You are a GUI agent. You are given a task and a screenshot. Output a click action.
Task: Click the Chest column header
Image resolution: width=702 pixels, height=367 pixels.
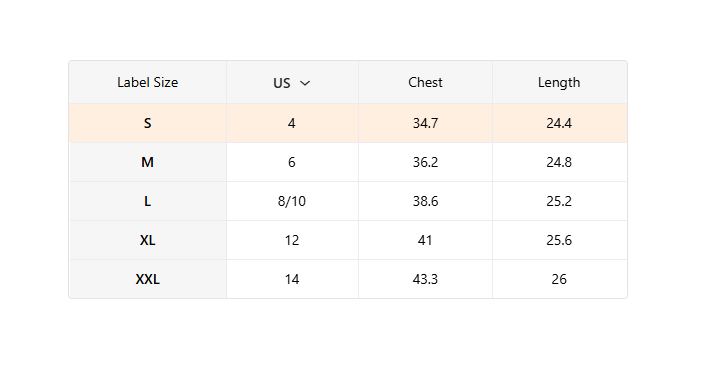pyautogui.click(x=425, y=82)
